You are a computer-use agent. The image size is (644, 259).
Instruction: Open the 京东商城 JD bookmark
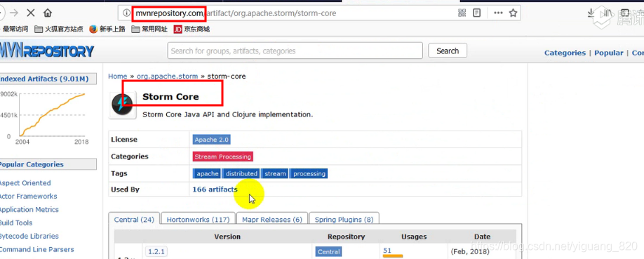pos(192,29)
